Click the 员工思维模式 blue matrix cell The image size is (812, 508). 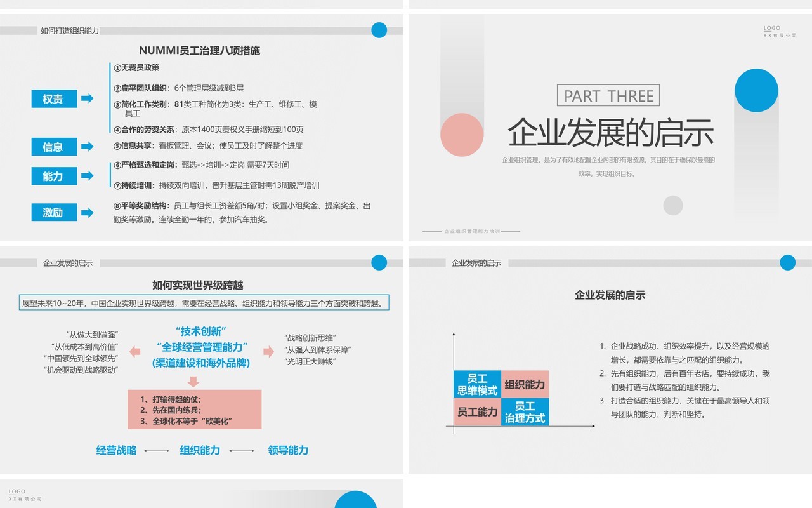(x=477, y=384)
